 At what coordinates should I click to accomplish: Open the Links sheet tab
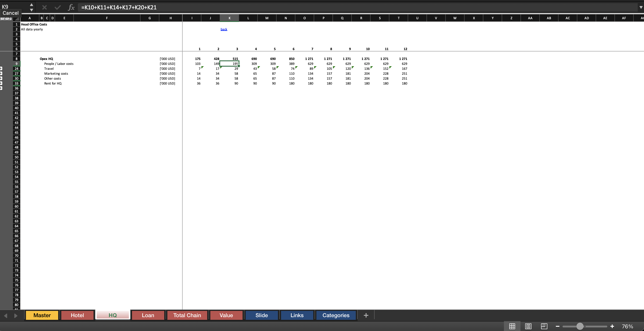pos(297,315)
